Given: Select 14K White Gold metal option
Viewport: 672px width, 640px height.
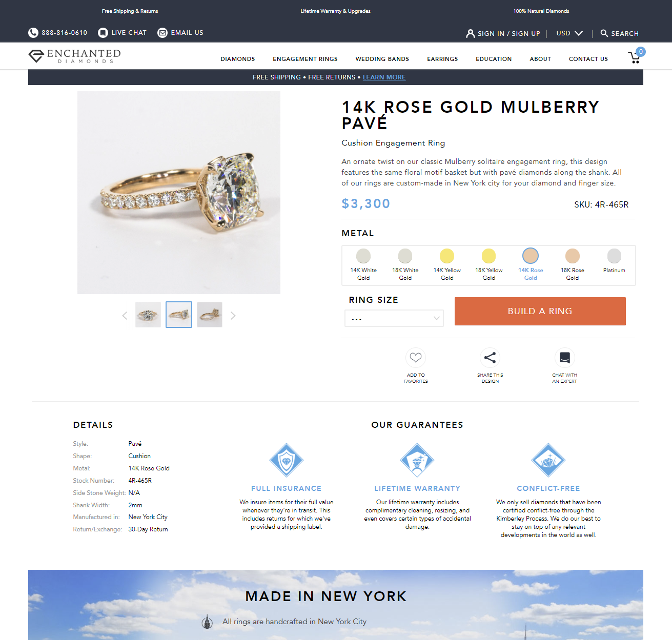Looking at the screenshot, I should [x=363, y=265].
